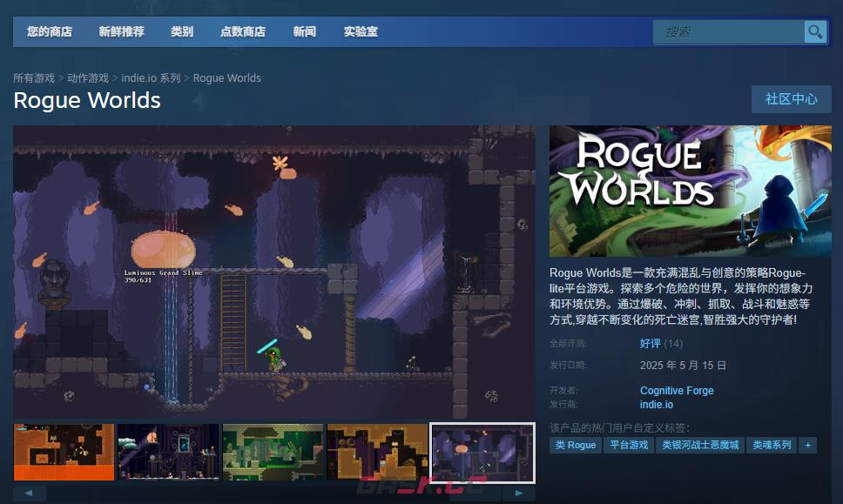This screenshot has width=843, height=504.
Task: Click the review count (14)
Action: [x=673, y=343]
